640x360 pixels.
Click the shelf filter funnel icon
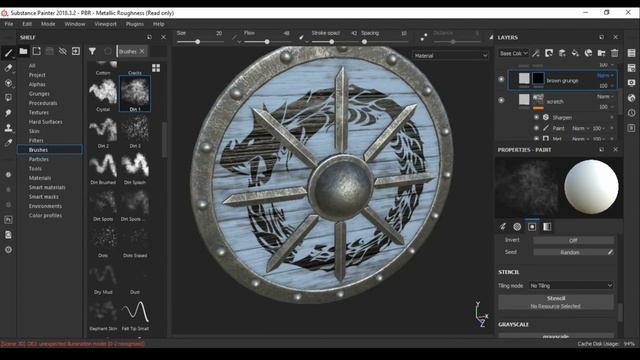(92, 51)
